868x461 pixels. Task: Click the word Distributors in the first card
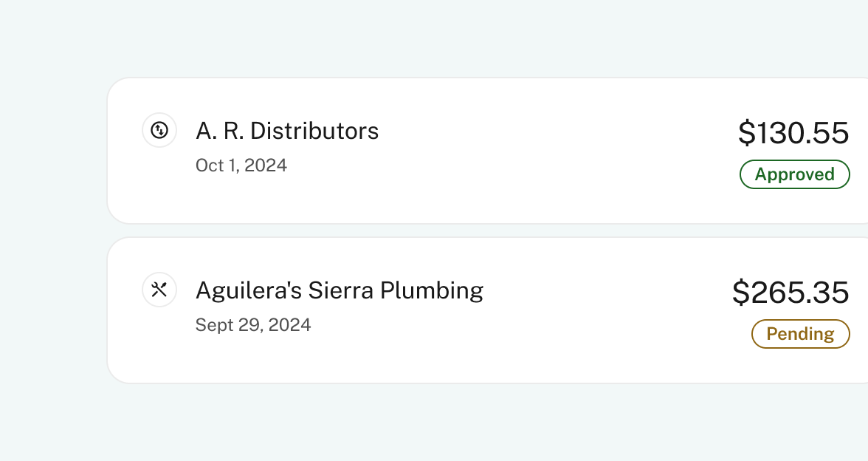[x=314, y=132]
